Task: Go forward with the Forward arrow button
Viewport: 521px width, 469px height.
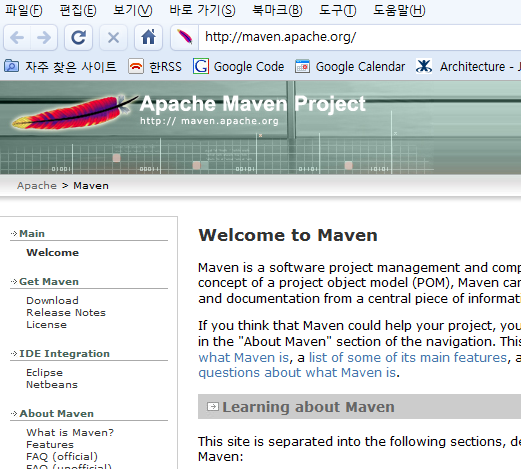Action: (44, 38)
